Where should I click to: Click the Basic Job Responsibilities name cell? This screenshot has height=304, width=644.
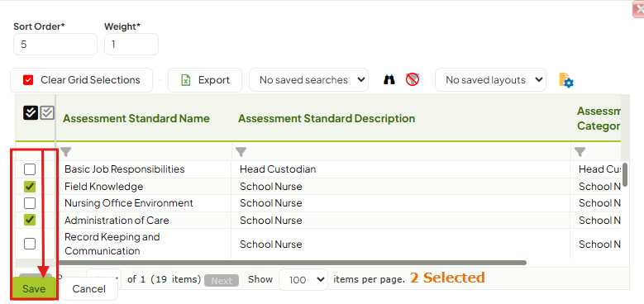[143, 169]
